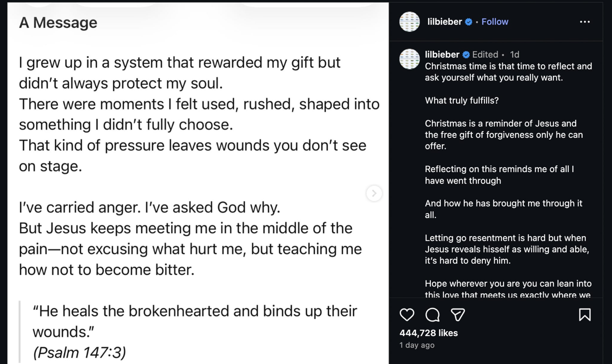This screenshot has width=612, height=364.
Task: Click the lilbieber avatar next to the caption
Action: click(409, 56)
